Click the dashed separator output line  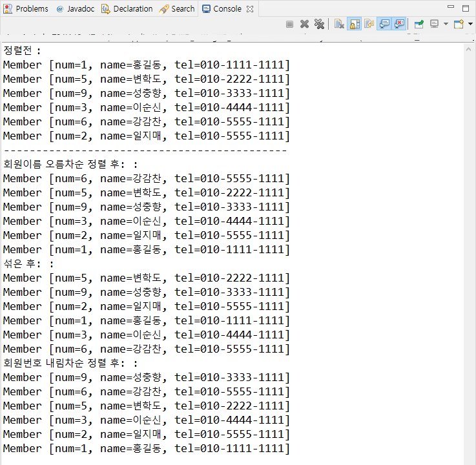(145, 150)
